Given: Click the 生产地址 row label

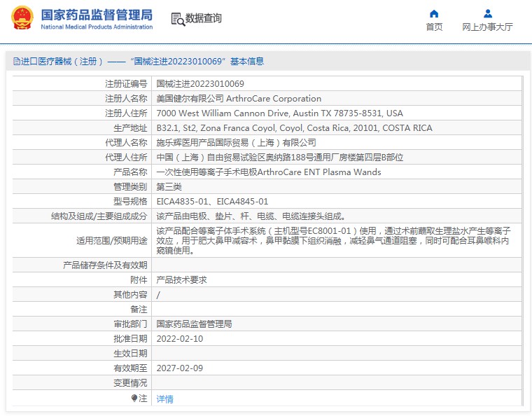Looking at the screenshot, I should coord(130,128).
